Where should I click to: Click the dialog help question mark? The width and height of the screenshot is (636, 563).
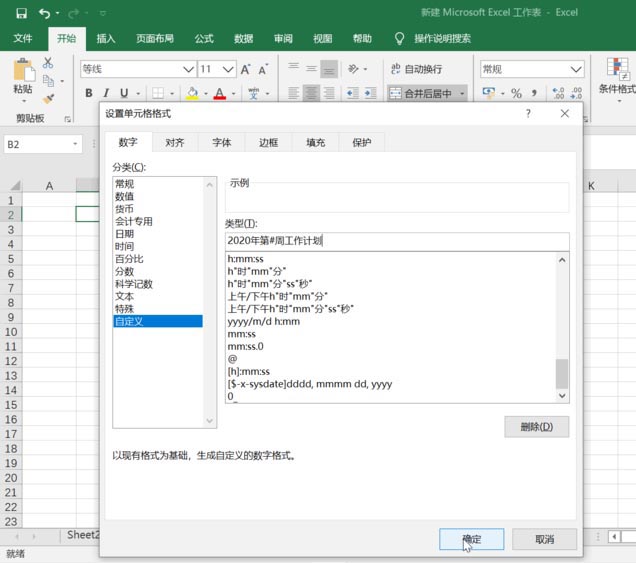(528, 114)
